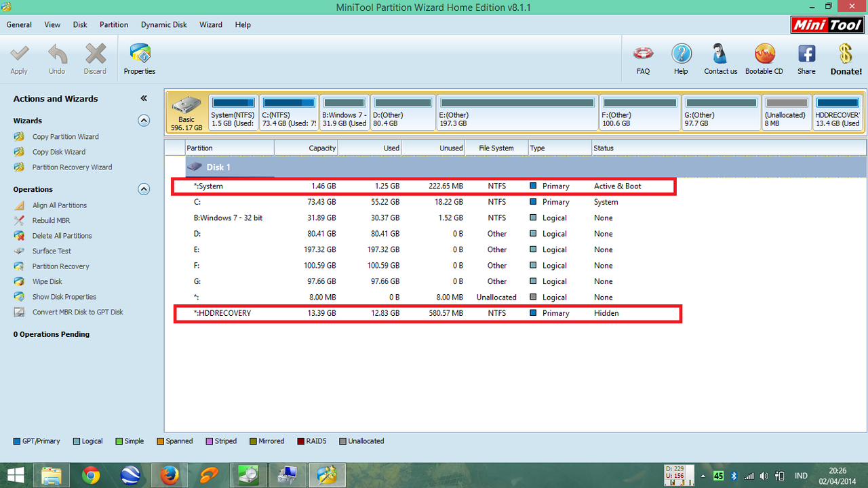The height and width of the screenshot is (488, 868).
Task: Select the C:(NTFS) block in disk map
Action: tap(289, 113)
